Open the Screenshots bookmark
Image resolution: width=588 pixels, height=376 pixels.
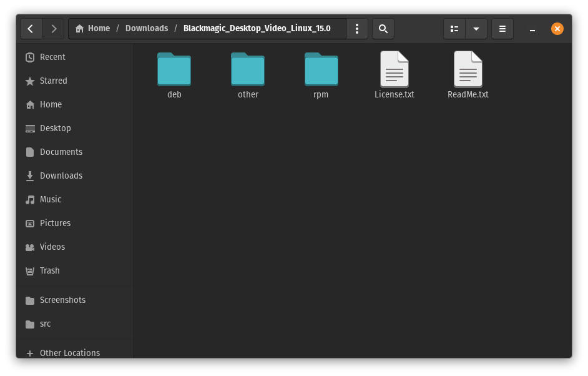[x=75, y=300]
